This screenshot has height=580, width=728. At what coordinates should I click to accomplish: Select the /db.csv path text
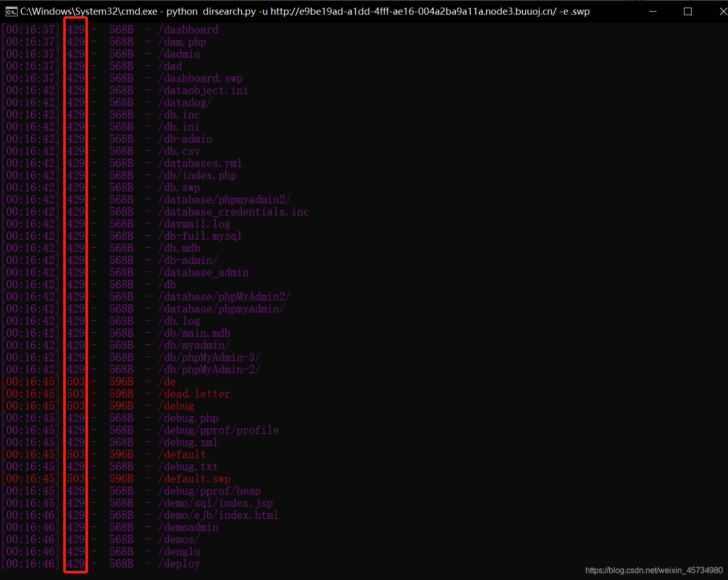click(179, 151)
